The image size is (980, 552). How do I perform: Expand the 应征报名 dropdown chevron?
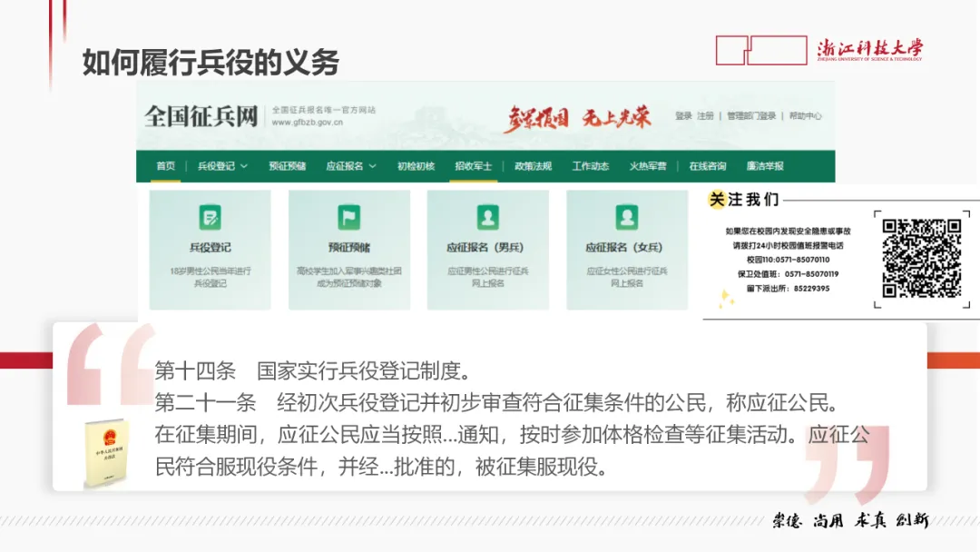point(373,166)
